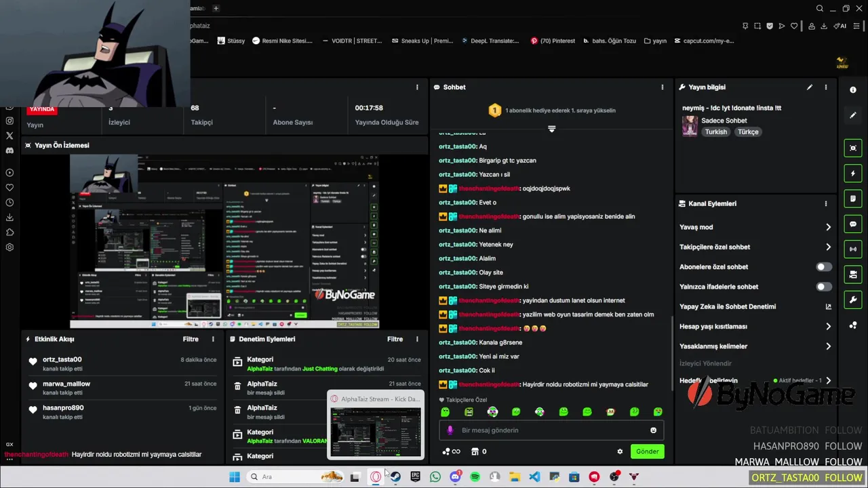Open the Pinterest bookmark
Viewport: 868px width, 488px height.
coord(553,41)
